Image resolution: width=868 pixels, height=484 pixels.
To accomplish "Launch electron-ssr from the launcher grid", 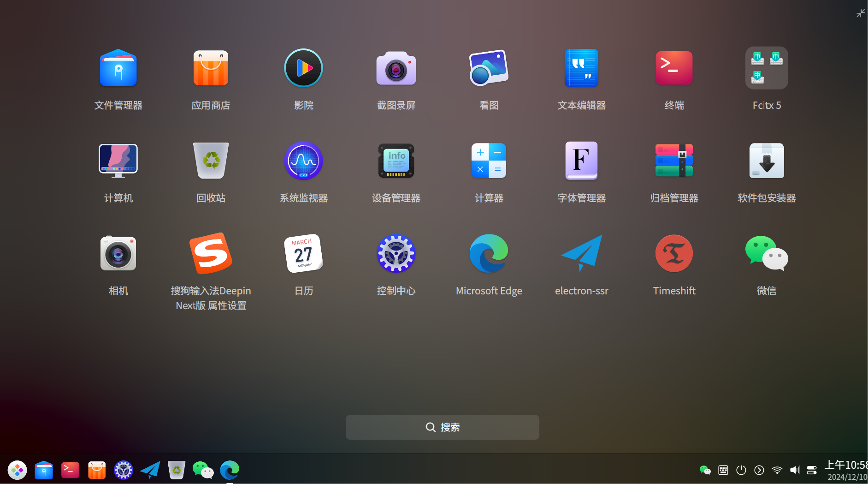I will point(581,253).
